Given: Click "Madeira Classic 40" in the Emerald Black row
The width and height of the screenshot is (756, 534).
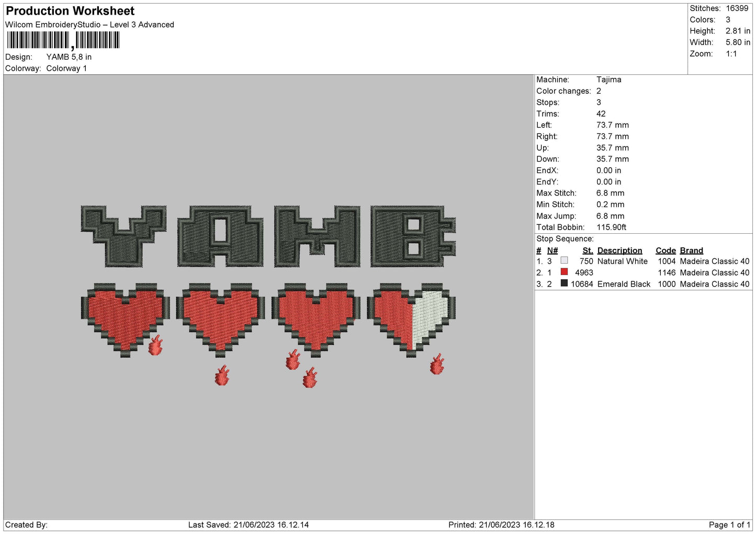Looking at the screenshot, I should pyautogui.click(x=715, y=285).
